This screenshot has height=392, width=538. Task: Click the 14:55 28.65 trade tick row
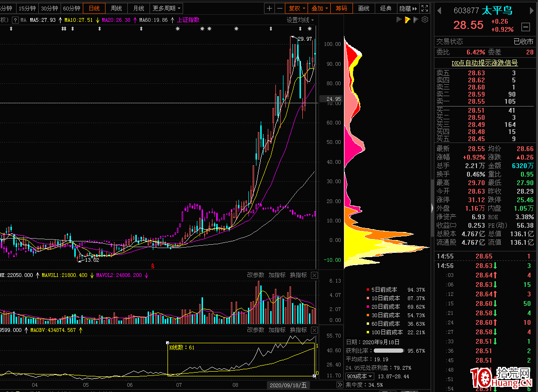[x=485, y=256]
